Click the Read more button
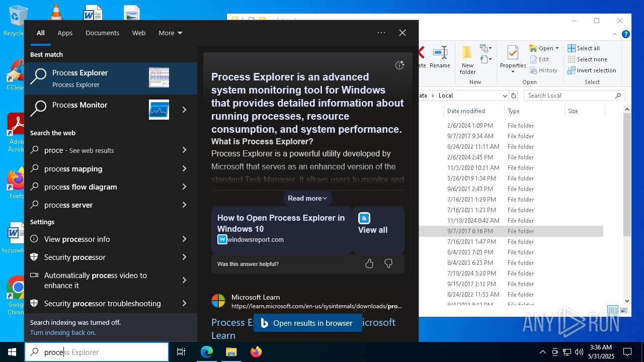Viewport: 644px width, 362px height. 307,198
